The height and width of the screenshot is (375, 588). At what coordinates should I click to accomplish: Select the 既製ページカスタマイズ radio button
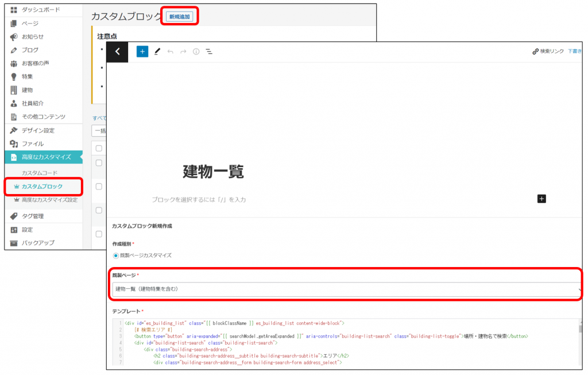116,256
